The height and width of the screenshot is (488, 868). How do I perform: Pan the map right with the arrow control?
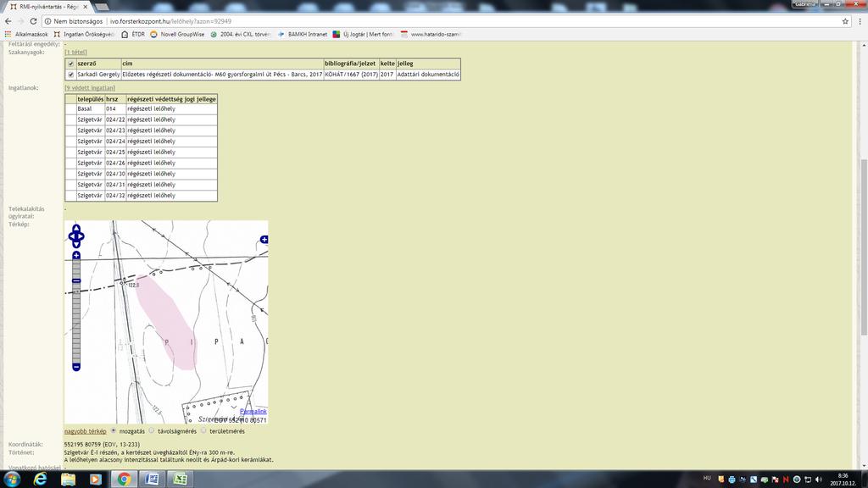tap(81, 236)
